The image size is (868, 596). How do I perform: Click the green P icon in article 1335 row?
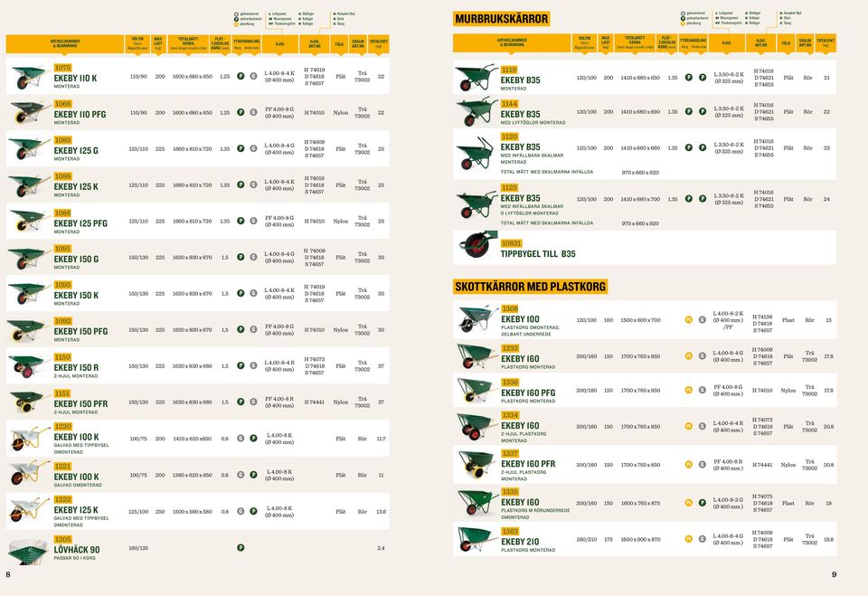(703, 503)
